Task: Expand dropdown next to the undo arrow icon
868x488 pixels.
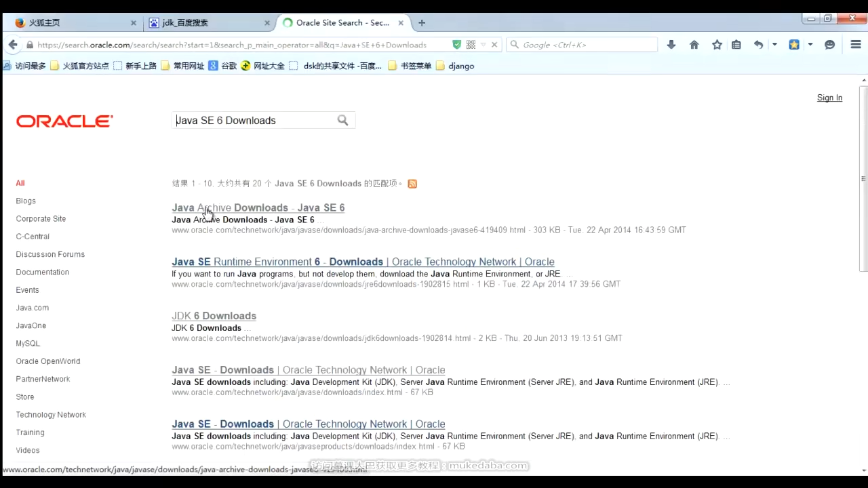Action: (774, 45)
